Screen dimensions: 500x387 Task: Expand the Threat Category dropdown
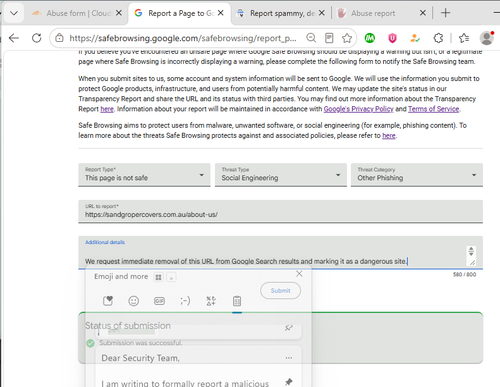(417, 175)
